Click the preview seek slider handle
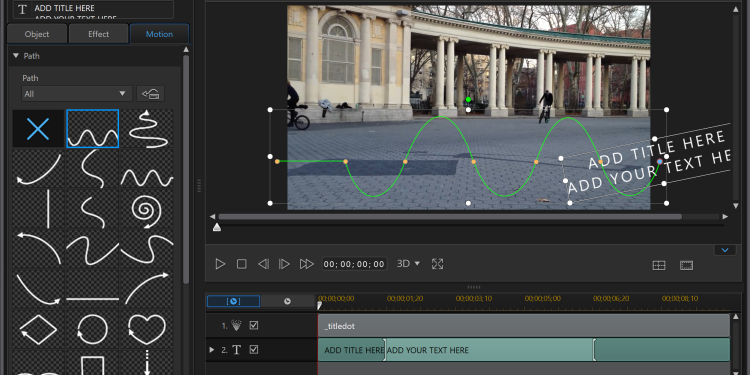This screenshot has width=750, height=375. pos(217,228)
